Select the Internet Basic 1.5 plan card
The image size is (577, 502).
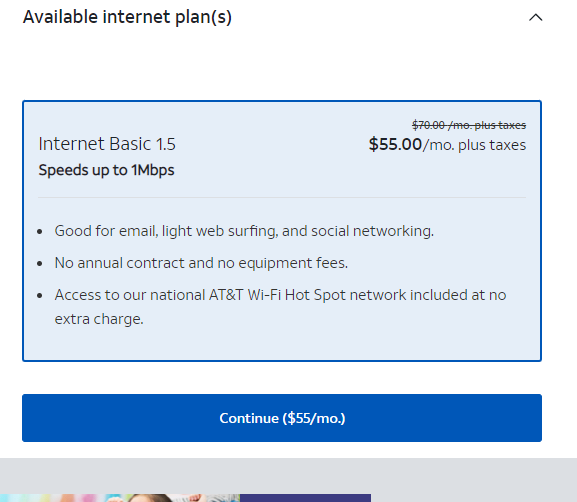282,231
